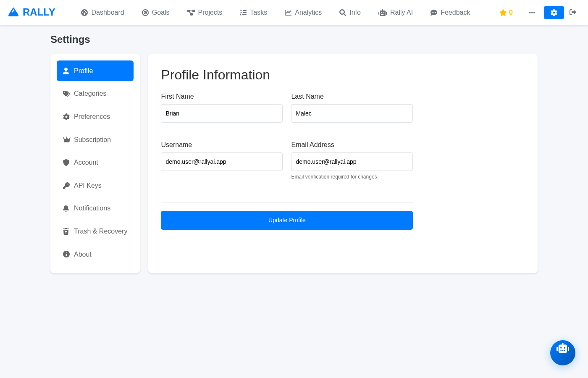588x378 pixels.
Task: Focus the First Name input field
Action: (221, 113)
